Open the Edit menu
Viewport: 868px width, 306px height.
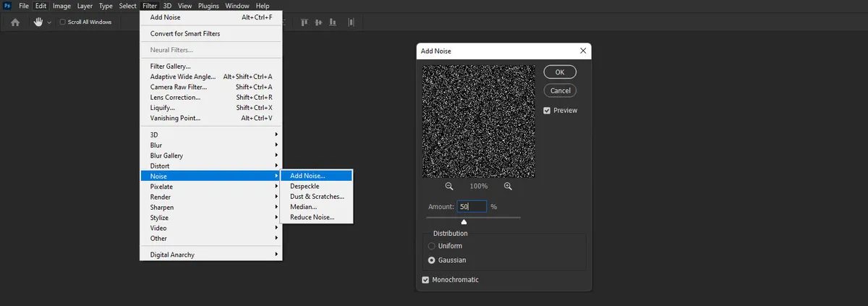[x=41, y=6]
